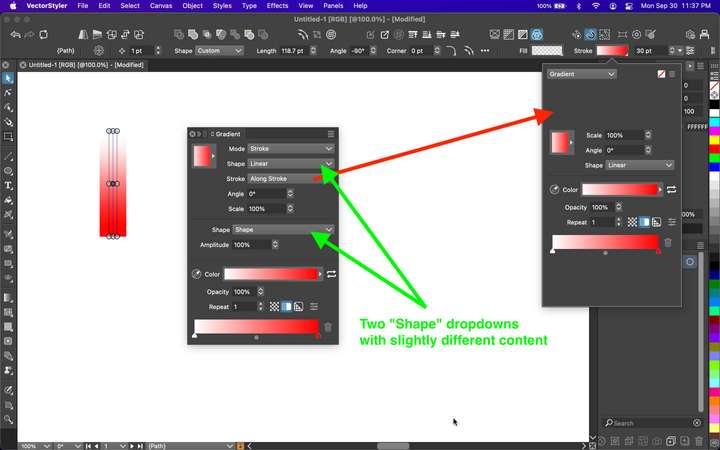Viewport: 720px width, 450px height.
Task: Click the search clear icon in bottom right panel
Action: pyautogui.click(x=697, y=423)
